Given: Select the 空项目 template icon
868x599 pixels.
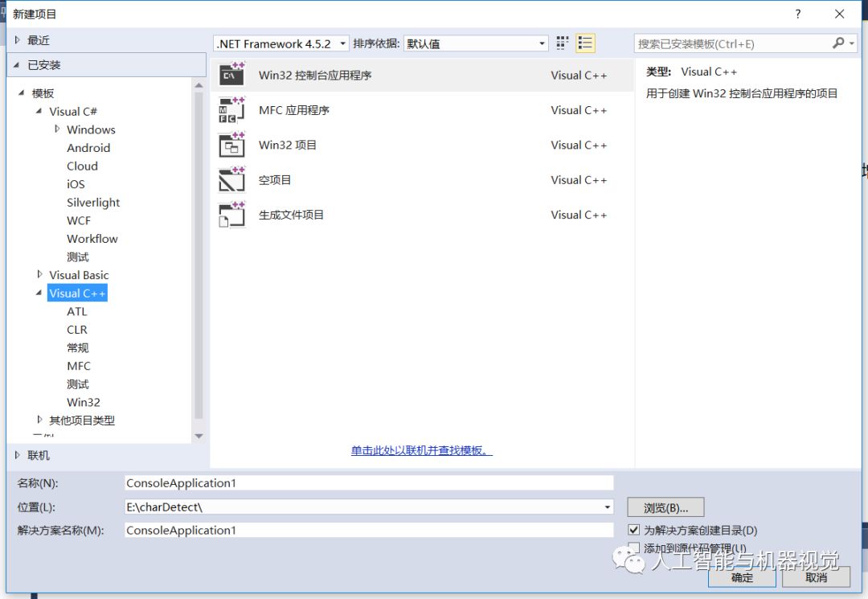Looking at the screenshot, I should tap(232, 179).
